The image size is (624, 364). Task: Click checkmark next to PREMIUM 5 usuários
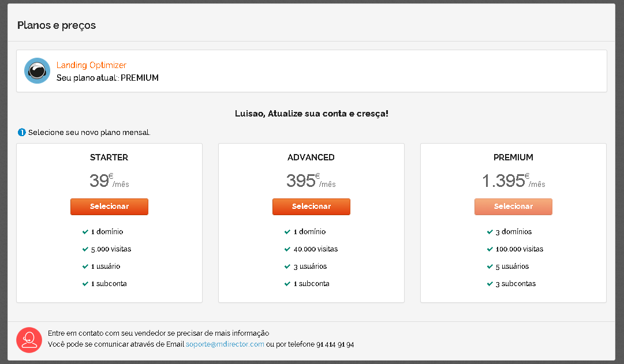(490, 267)
